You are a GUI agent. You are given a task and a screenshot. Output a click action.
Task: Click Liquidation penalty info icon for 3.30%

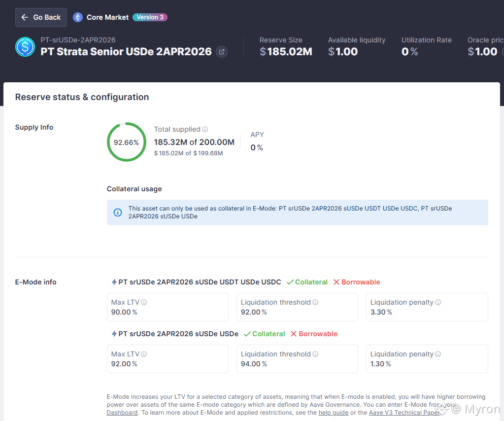coord(438,302)
